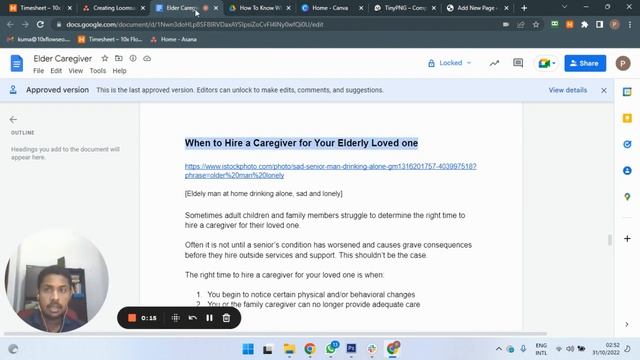Open WhatsApp from the taskbar
This screenshot has width=640, height=360.
click(331, 349)
